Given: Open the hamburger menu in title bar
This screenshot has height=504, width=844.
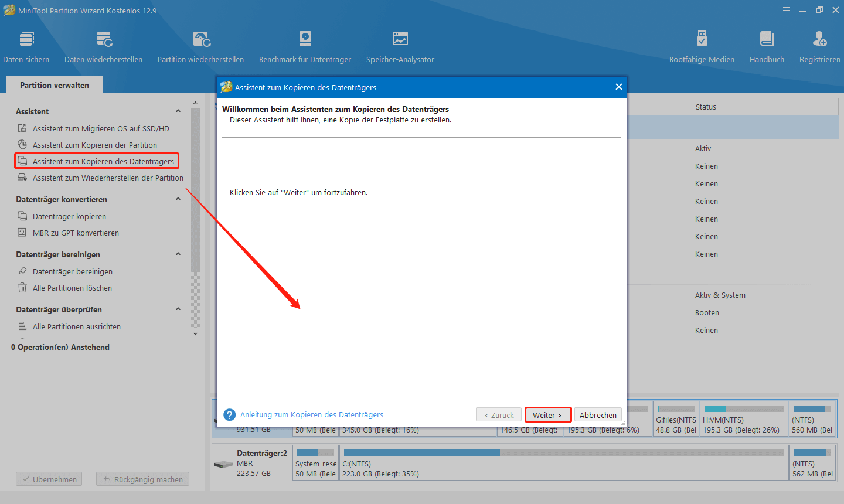Looking at the screenshot, I should tap(787, 11).
